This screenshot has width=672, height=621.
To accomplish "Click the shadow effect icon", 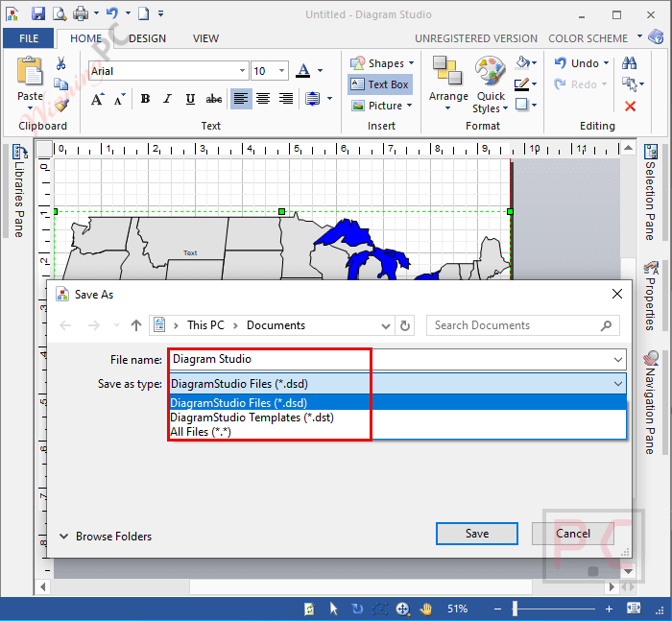I will [521, 105].
